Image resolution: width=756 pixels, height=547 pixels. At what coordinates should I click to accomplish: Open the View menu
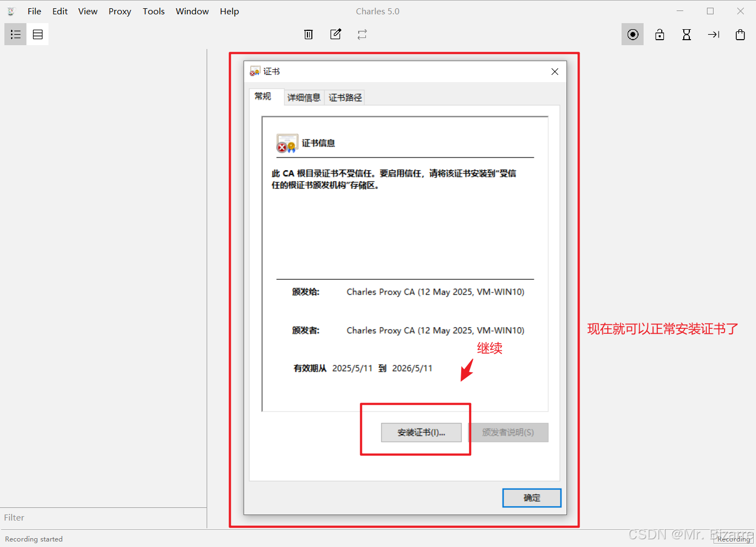(x=88, y=11)
